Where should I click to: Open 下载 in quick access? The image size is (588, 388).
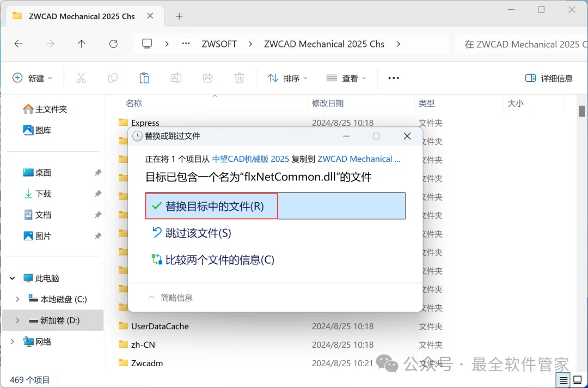point(37,193)
